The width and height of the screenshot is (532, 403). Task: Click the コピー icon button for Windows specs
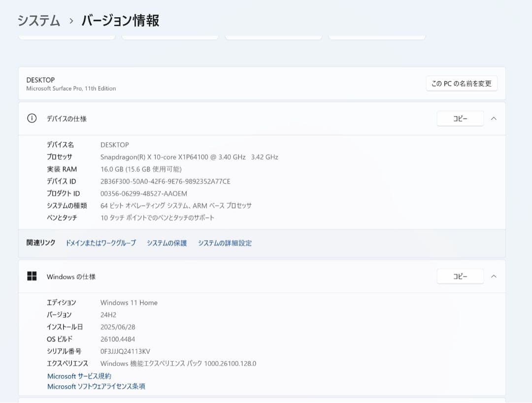tap(460, 276)
